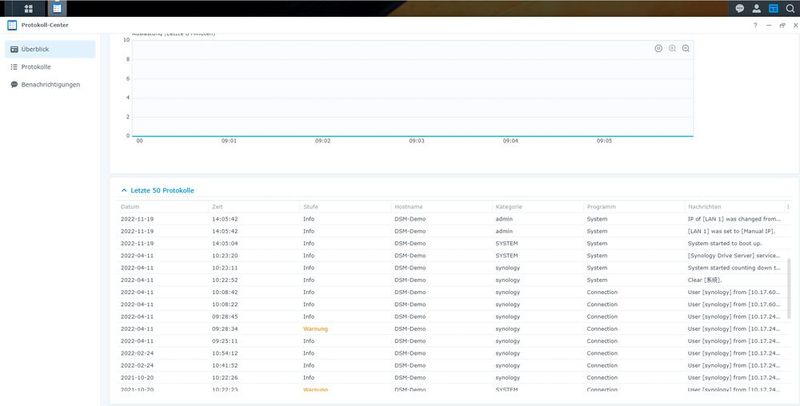Image resolution: width=800 pixels, height=406 pixels.
Task: Collapse the Letzte 50 Protokolle section
Action: 157,190
